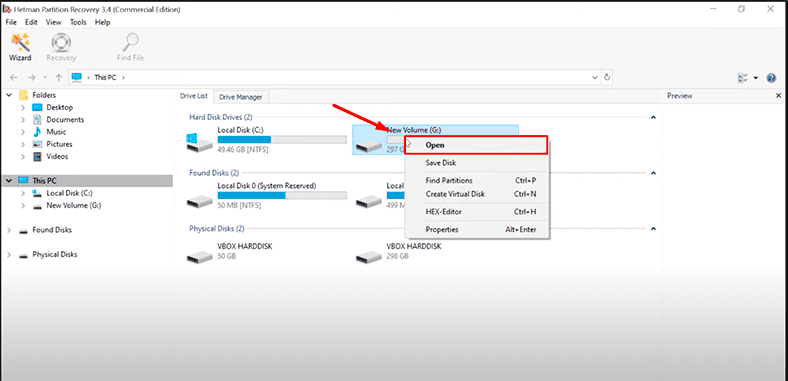This screenshot has height=381, width=788.
Task: Open the View menu
Action: (53, 22)
